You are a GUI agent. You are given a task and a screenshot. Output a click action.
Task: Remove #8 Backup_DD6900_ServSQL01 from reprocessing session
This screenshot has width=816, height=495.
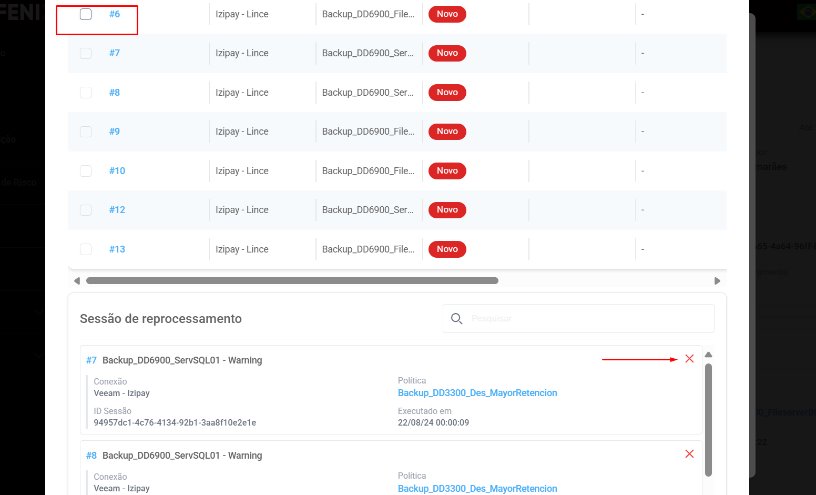689,454
